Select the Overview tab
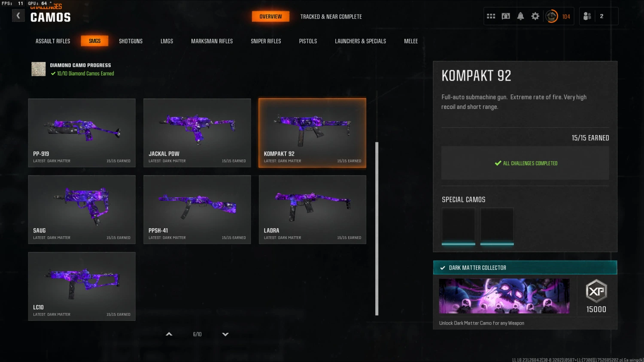 (270, 16)
